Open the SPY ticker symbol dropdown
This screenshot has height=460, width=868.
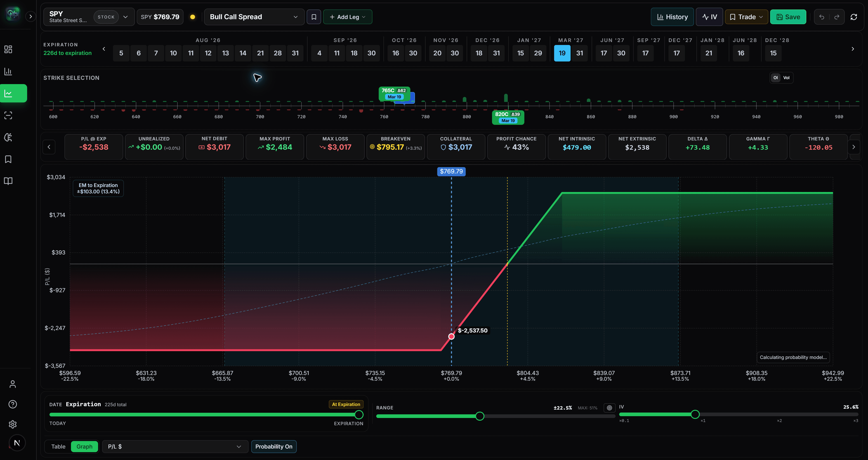(x=89, y=17)
